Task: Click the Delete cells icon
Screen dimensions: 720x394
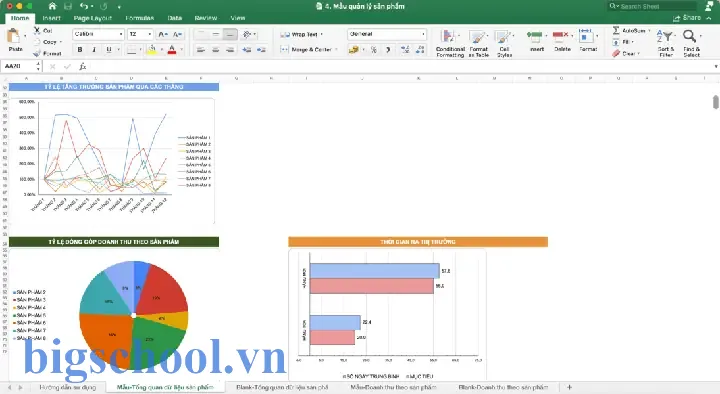Action: point(560,36)
